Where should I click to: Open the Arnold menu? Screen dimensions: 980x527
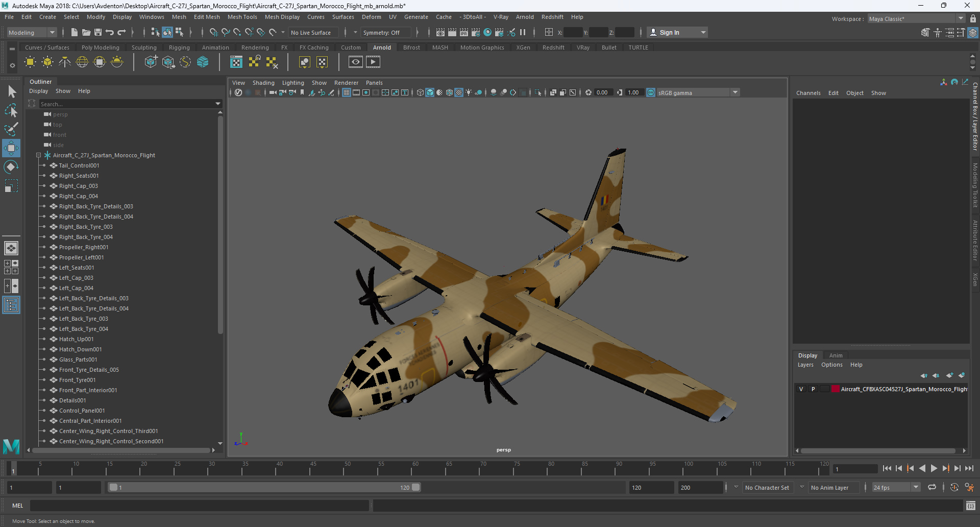coord(525,17)
